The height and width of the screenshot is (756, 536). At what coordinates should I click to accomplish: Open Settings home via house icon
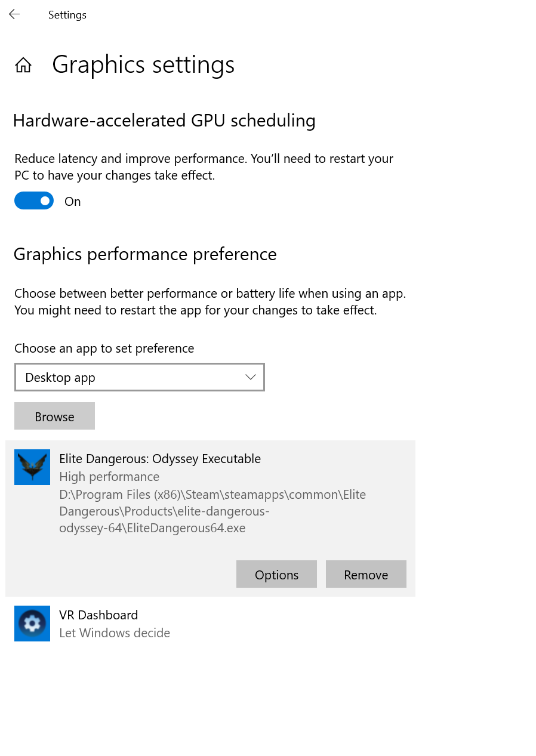[x=23, y=65]
